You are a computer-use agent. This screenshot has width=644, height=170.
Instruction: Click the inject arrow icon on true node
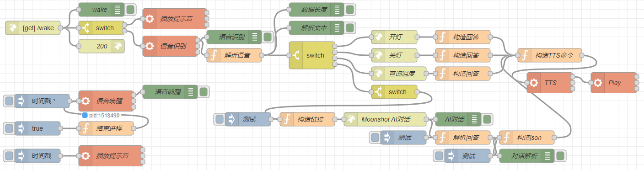coord(21,128)
